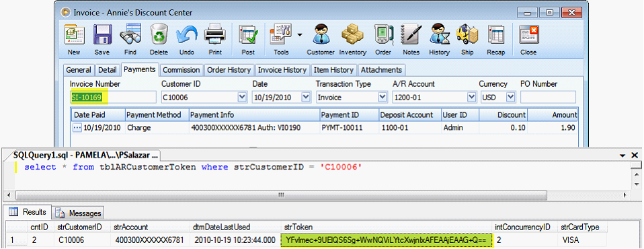The image size is (644, 249).
Task: Click the Invoice window title icon
Action: click(x=65, y=12)
